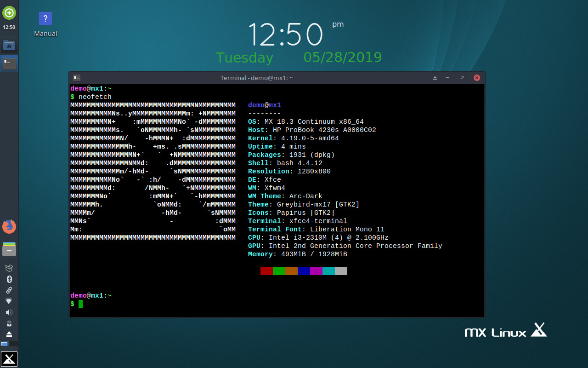
Task: Click the red color block in neofetch output
Action: coord(266,271)
